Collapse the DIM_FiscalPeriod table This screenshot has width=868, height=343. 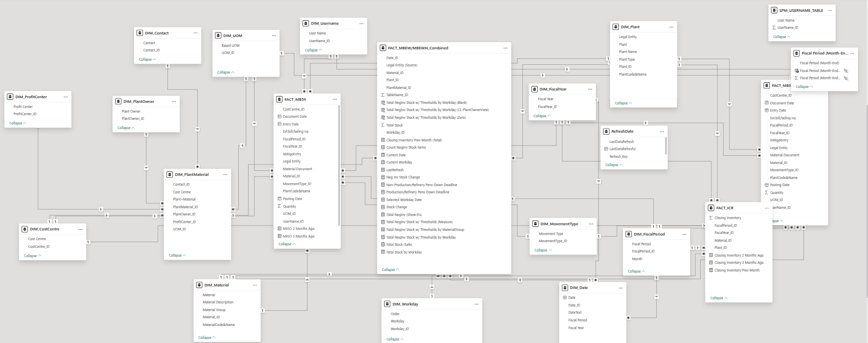point(636,271)
